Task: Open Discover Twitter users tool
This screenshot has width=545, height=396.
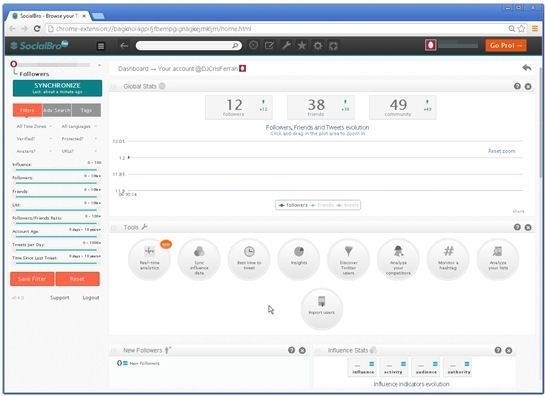Action: [348, 259]
